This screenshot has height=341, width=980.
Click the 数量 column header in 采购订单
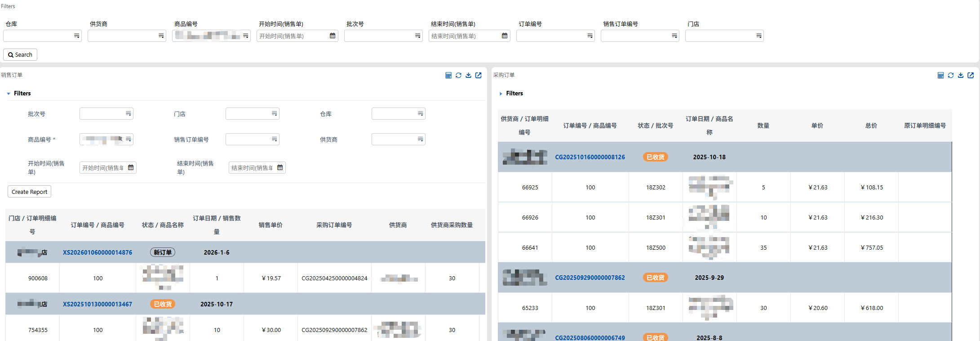point(763,126)
